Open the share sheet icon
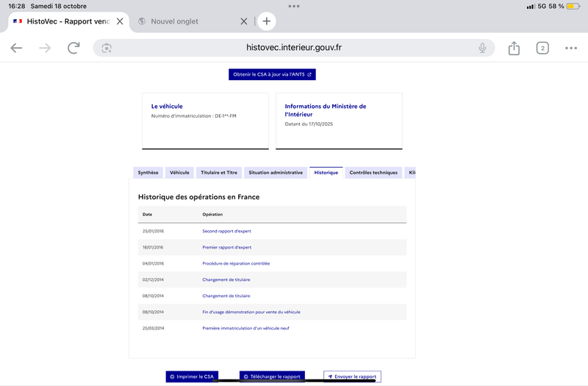588x386 pixels. coord(514,49)
